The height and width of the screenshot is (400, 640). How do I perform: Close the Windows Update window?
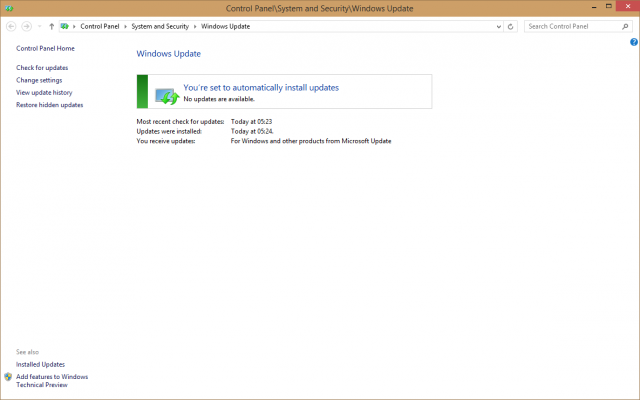(628, 6)
